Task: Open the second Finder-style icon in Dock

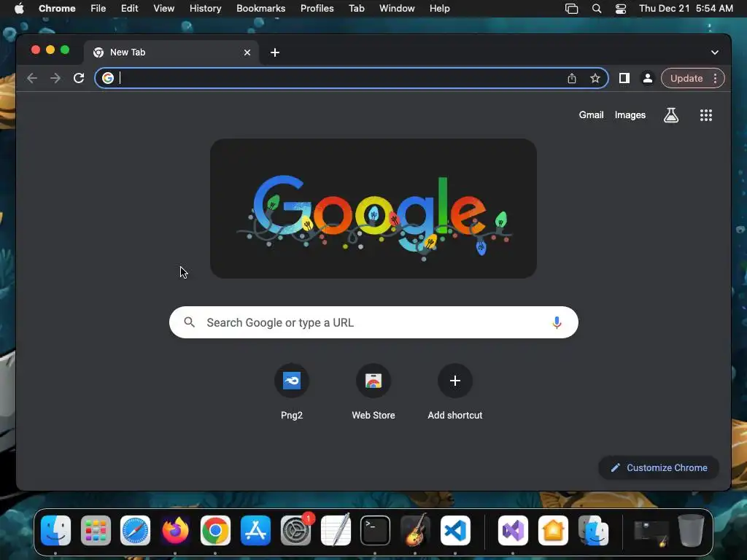Action: [593, 531]
